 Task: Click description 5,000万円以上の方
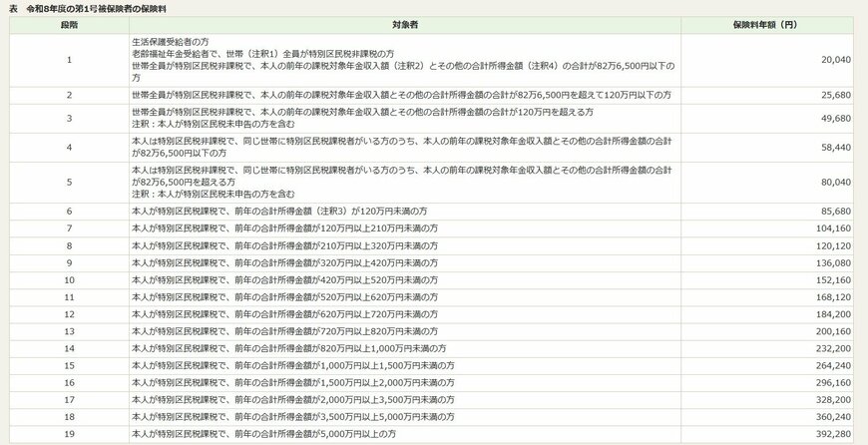pyautogui.click(x=264, y=434)
